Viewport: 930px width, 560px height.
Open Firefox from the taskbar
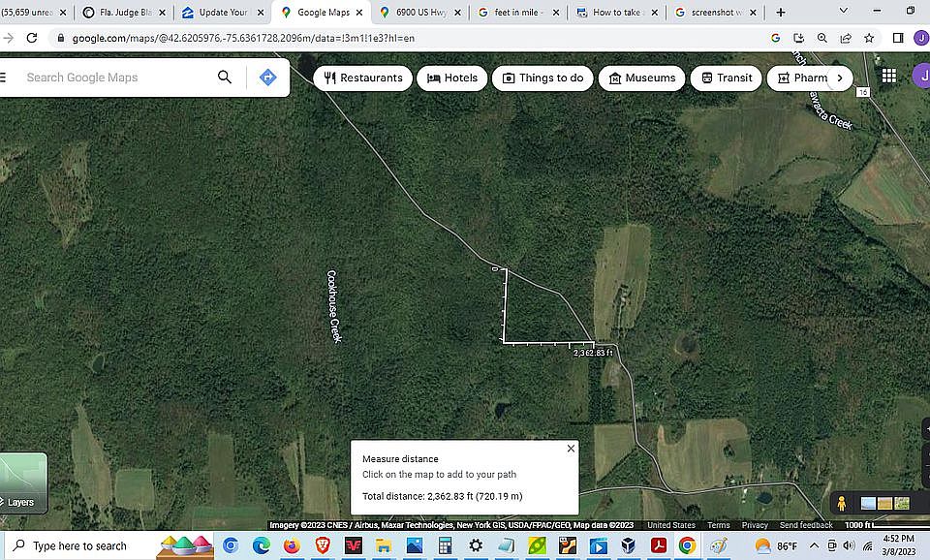(292, 545)
